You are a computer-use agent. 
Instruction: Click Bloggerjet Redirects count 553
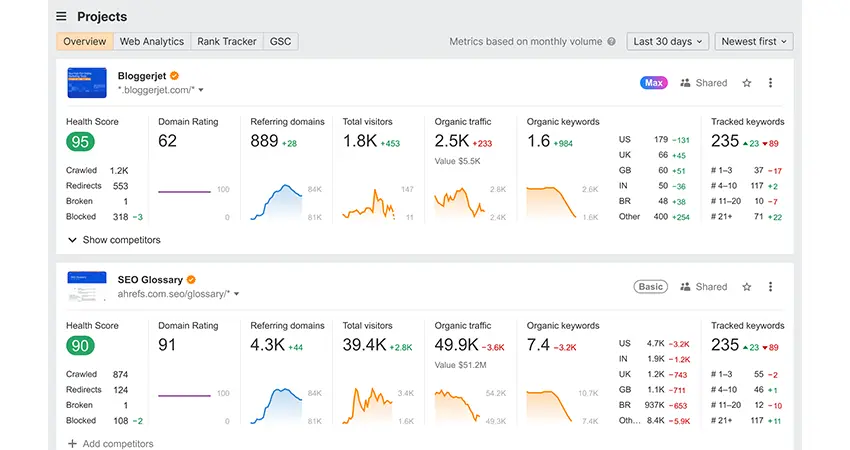(120, 186)
